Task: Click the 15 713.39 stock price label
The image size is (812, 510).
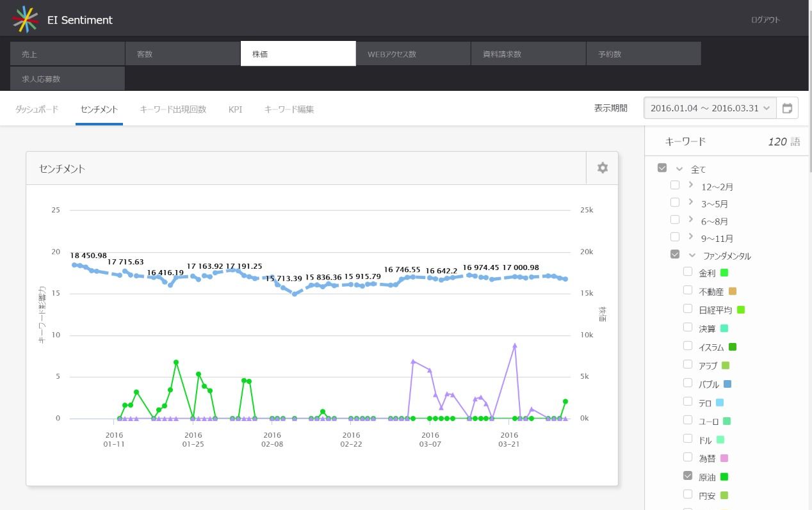Action: [284, 278]
